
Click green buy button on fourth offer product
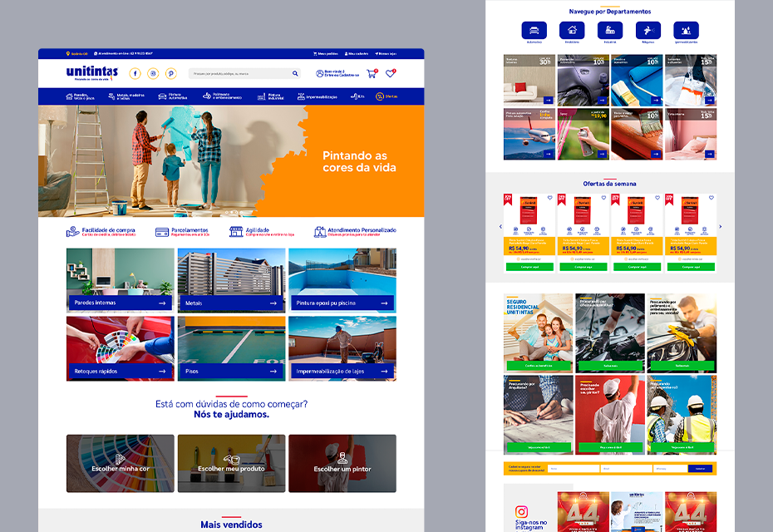pos(691,267)
